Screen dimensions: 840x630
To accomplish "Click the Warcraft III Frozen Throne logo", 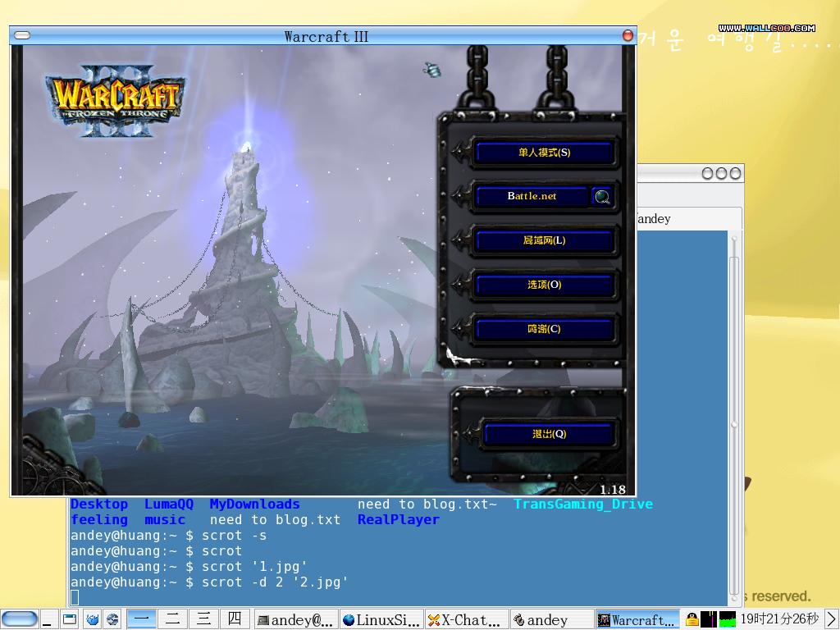I will click(116, 101).
